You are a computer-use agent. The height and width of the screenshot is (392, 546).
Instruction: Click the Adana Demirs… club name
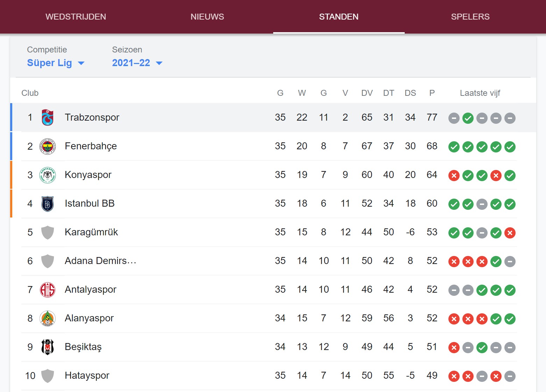click(100, 261)
